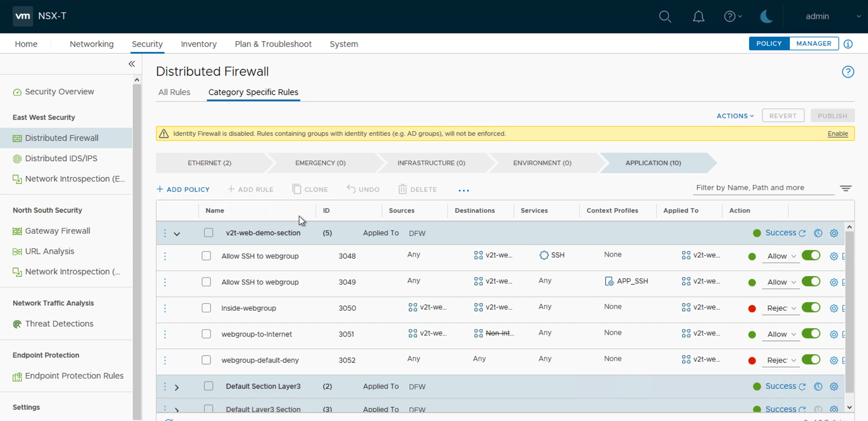Image resolution: width=868 pixels, height=421 pixels.
Task: Select the INFRASTRUCTURE (0) category
Action: pyautogui.click(x=431, y=163)
